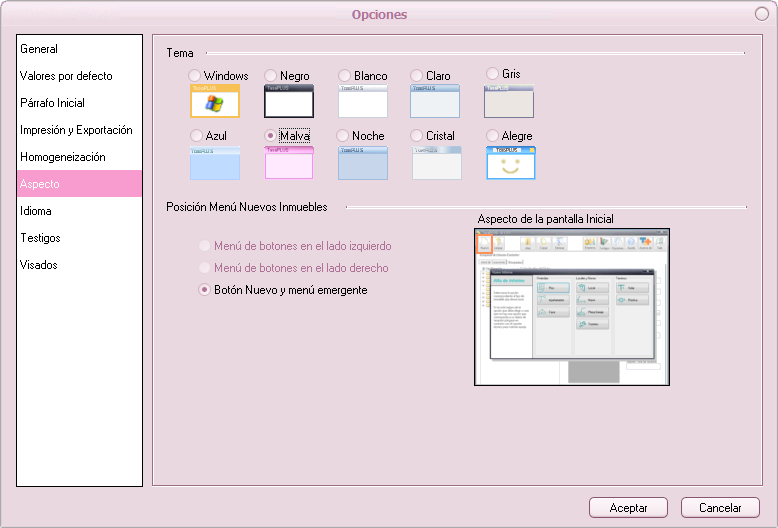The image size is (778, 528).
Task: Click the round close button in title bar
Action: pyautogui.click(x=762, y=13)
